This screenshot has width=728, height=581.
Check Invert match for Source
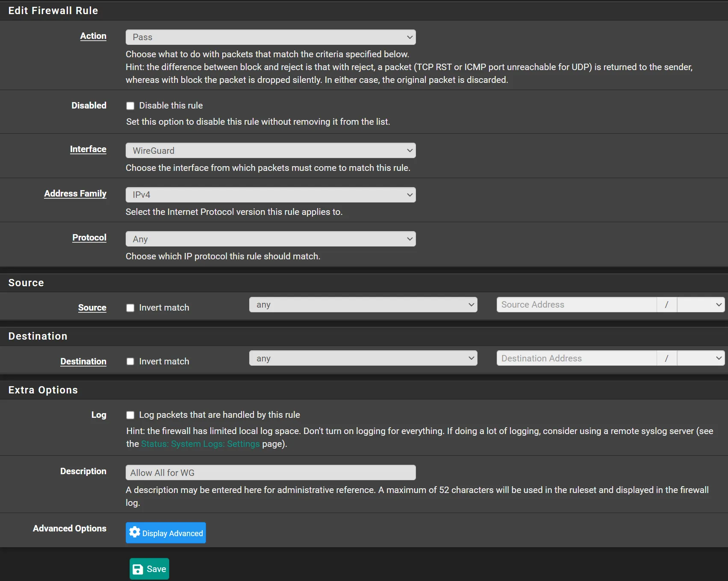tap(130, 308)
